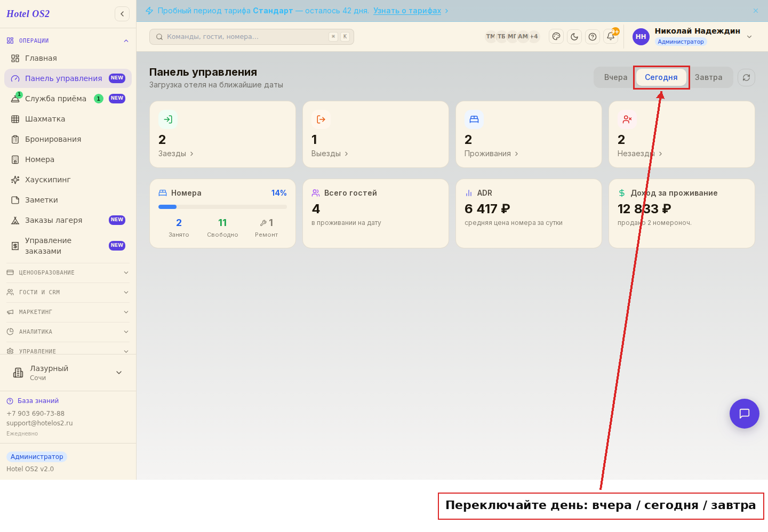Open Номера in the sidebar
Viewport: 768px width, 532px height.
pos(68,159)
